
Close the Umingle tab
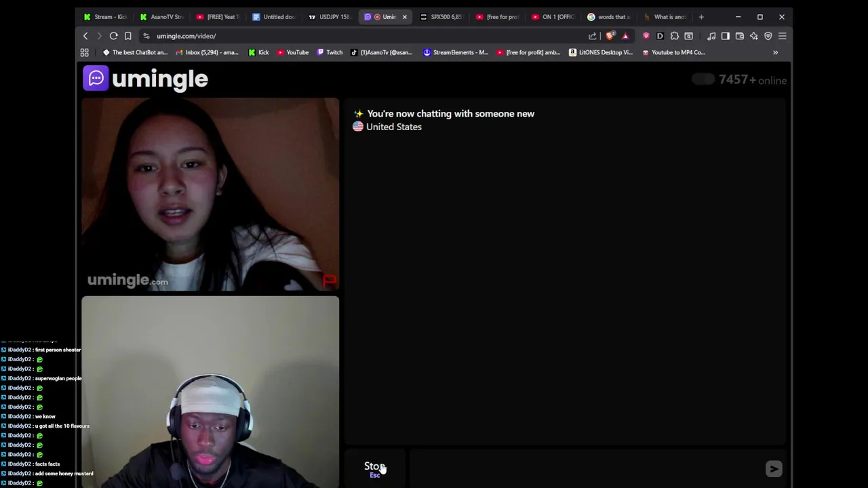coord(405,17)
